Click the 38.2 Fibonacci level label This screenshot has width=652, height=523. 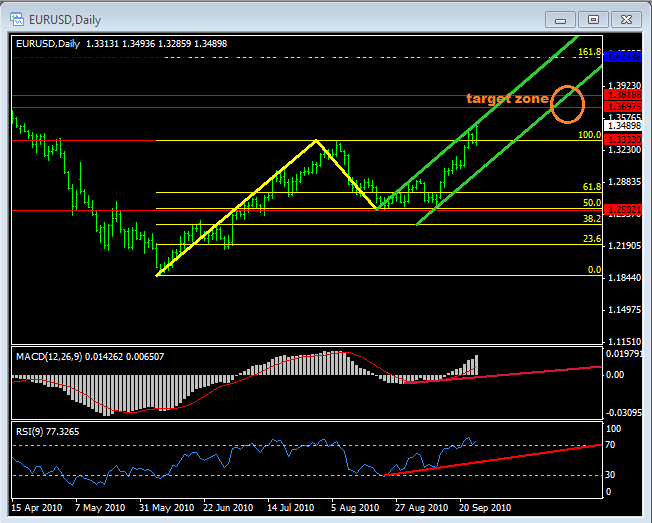click(592, 219)
